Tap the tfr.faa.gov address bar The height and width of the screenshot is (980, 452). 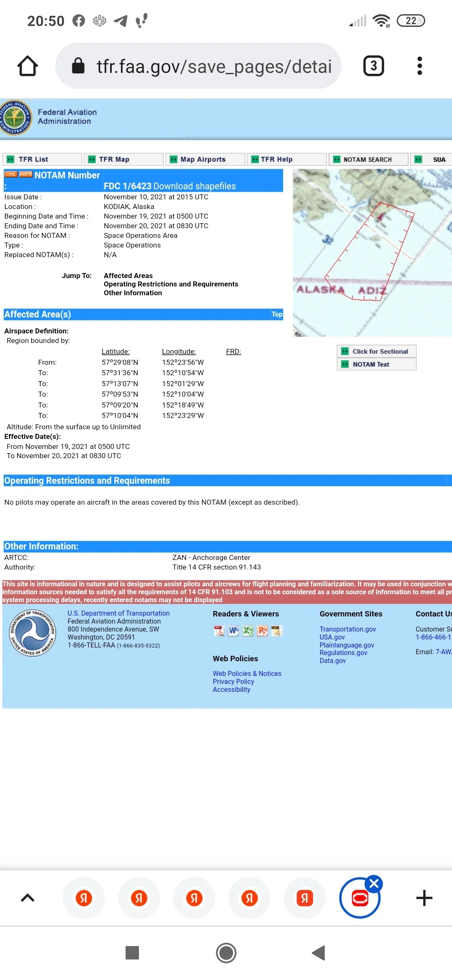(x=198, y=66)
